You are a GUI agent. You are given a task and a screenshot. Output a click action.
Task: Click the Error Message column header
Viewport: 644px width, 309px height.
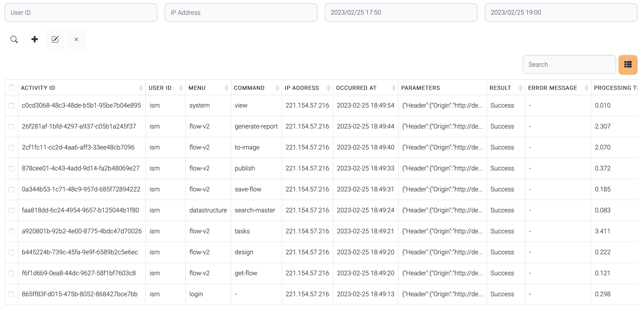(x=552, y=88)
